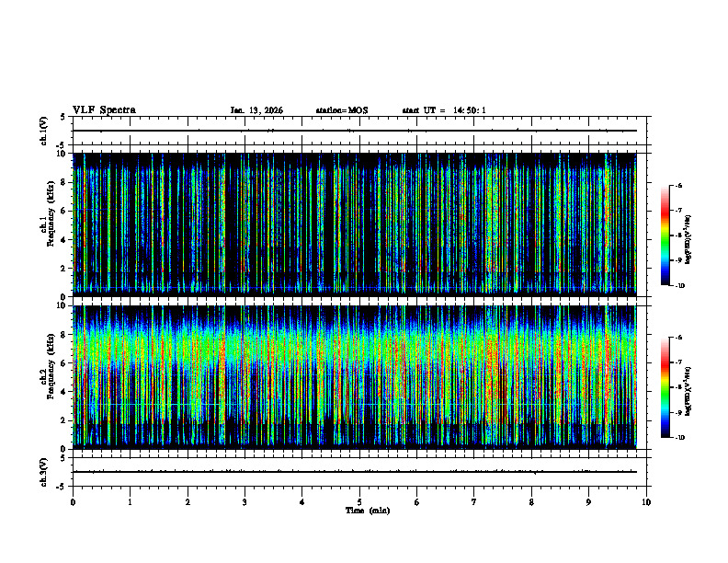Click the ch.3 voltage waveform trace
The image size is (728, 563).
tap(355, 472)
